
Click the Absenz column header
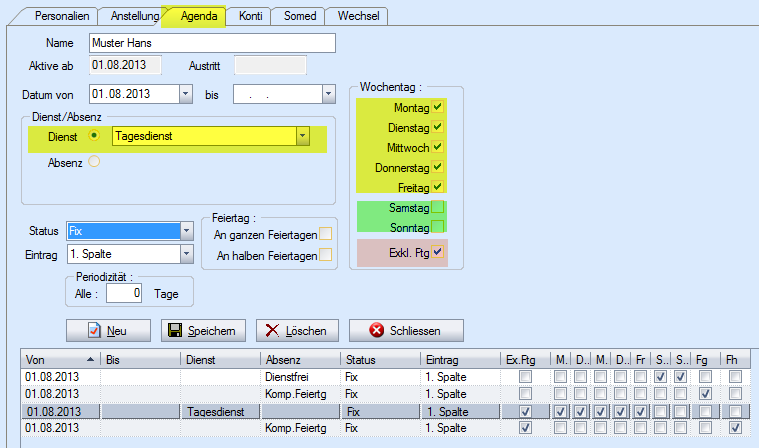pos(300,359)
